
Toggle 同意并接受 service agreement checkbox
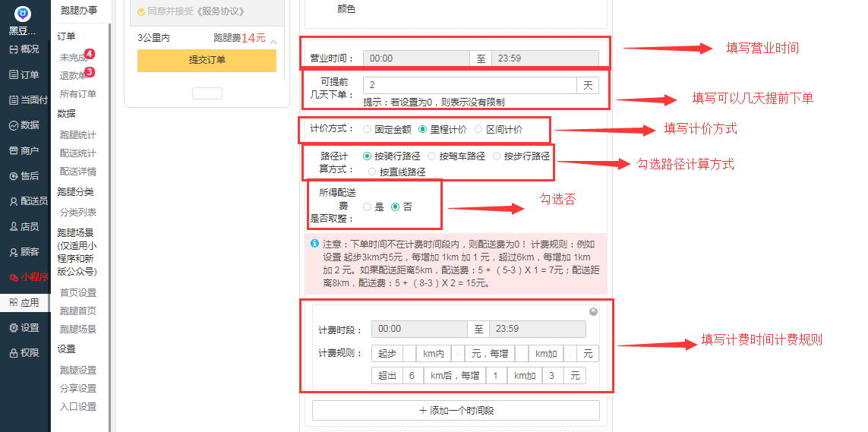(x=141, y=11)
